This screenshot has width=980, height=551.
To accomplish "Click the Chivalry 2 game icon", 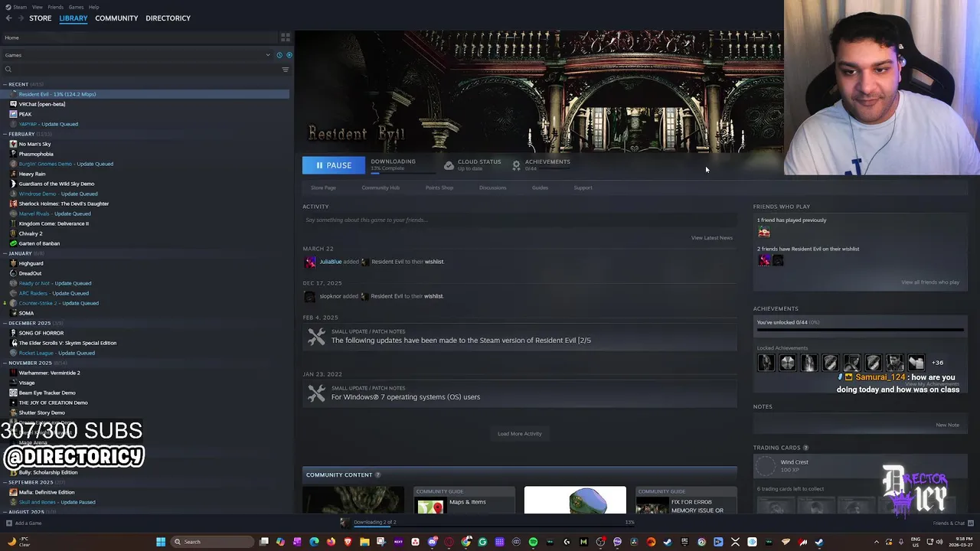I will click(x=13, y=233).
